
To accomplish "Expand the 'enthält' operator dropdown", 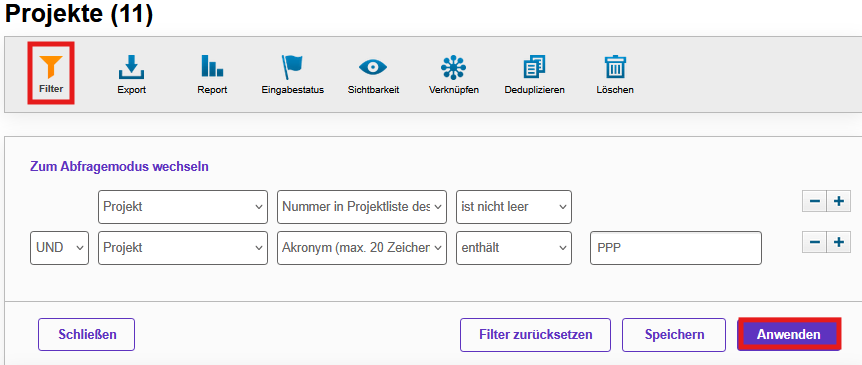I will point(514,248).
